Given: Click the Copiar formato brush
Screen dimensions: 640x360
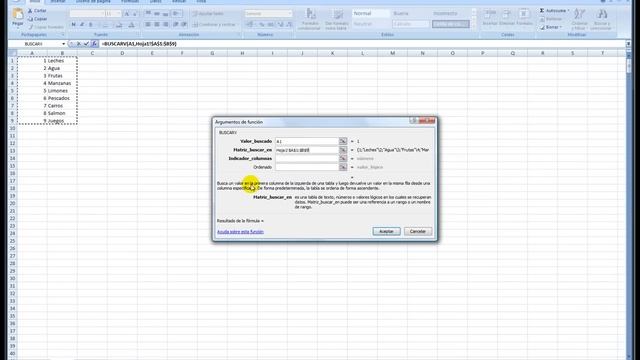Looking at the screenshot, I should [x=45, y=27].
